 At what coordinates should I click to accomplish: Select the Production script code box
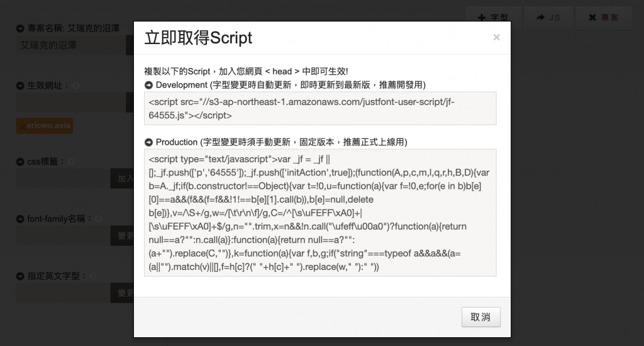320,213
